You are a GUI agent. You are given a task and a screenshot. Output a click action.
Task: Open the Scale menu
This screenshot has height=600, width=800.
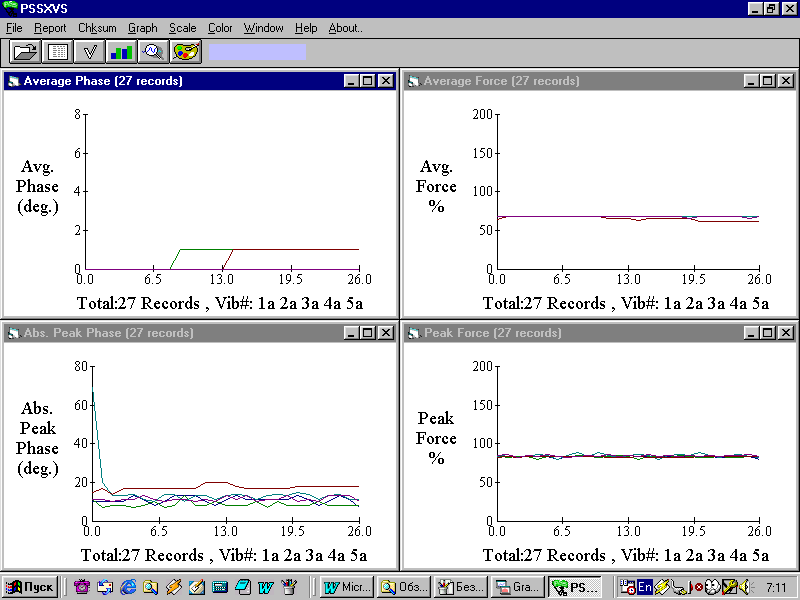click(183, 28)
